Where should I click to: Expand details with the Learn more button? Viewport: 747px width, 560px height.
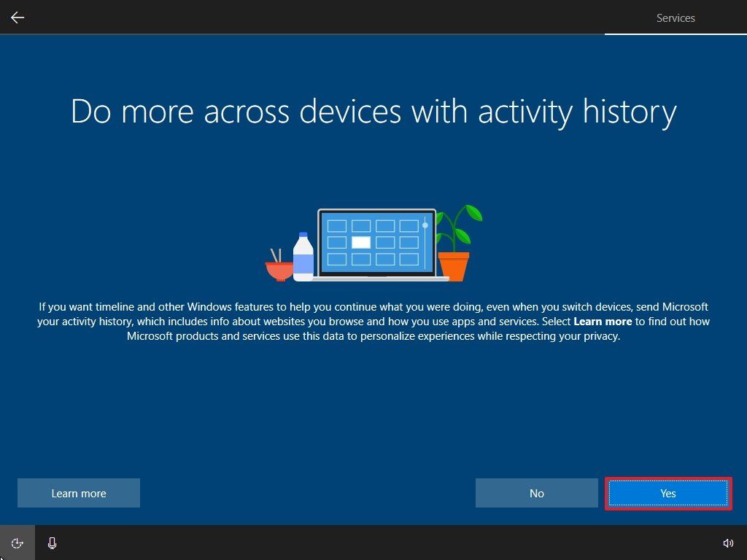tap(78, 493)
